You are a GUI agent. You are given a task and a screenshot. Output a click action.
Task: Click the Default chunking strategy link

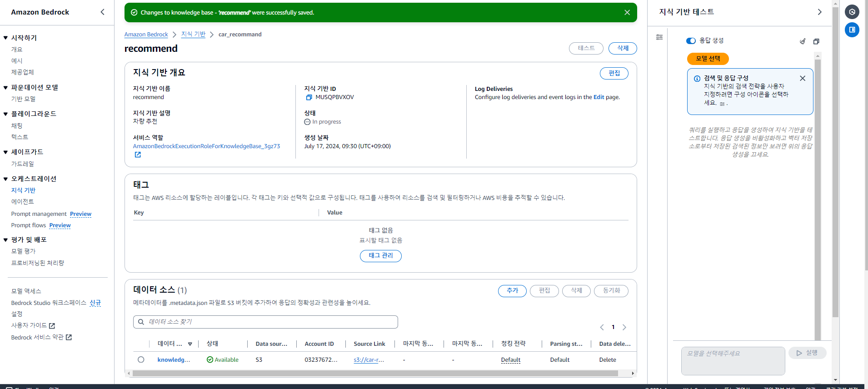511,360
